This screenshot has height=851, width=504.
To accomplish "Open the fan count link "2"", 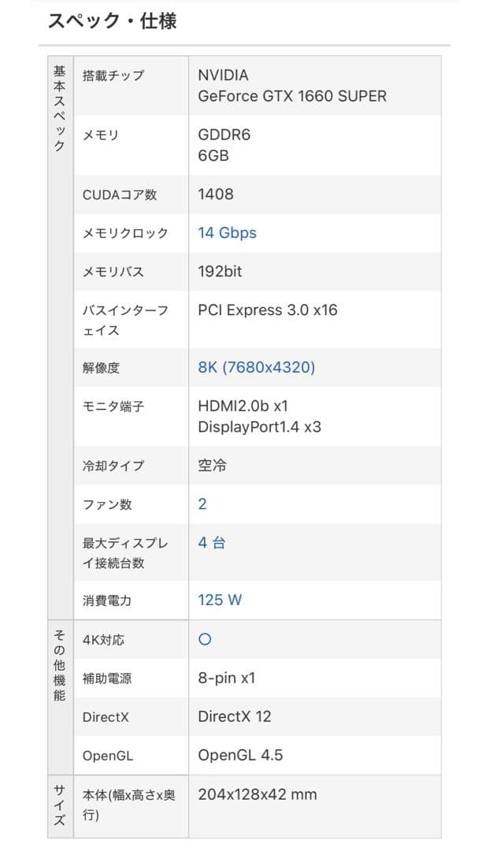I will point(202,504).
